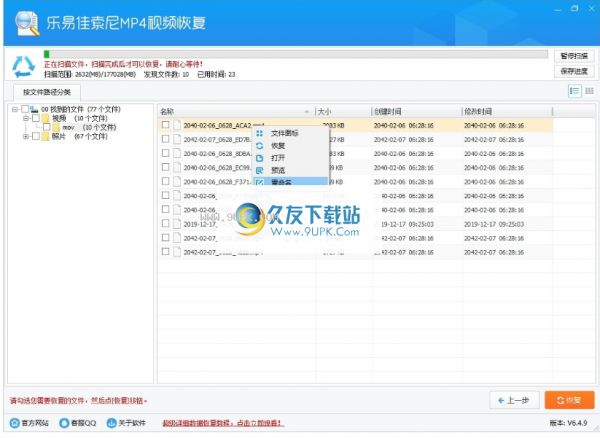
Task: Switch to thumbnail grid view icon
Action: 589,91
